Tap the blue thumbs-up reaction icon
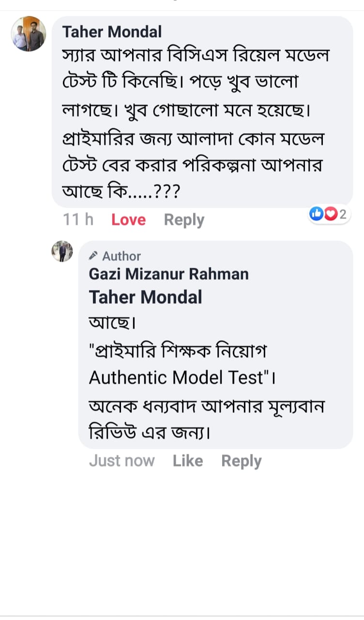The width and height of the screenshot is (364, 620). tap(316, 214)
